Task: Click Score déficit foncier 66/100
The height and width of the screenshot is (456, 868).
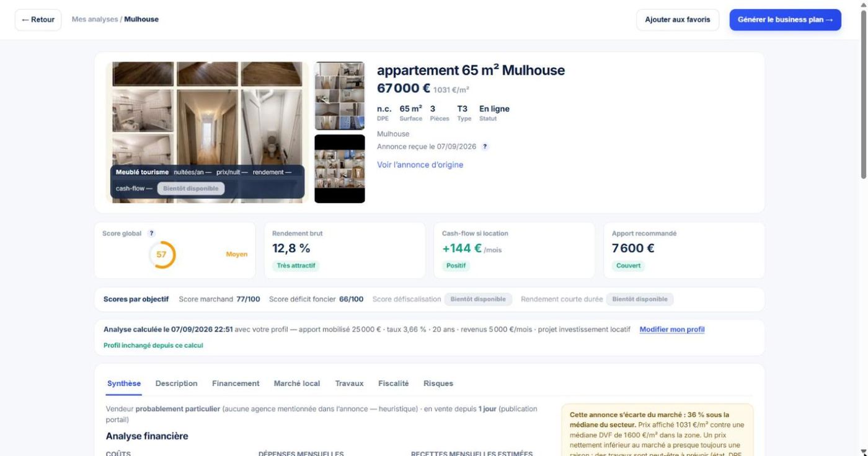Action: (316, 299)
